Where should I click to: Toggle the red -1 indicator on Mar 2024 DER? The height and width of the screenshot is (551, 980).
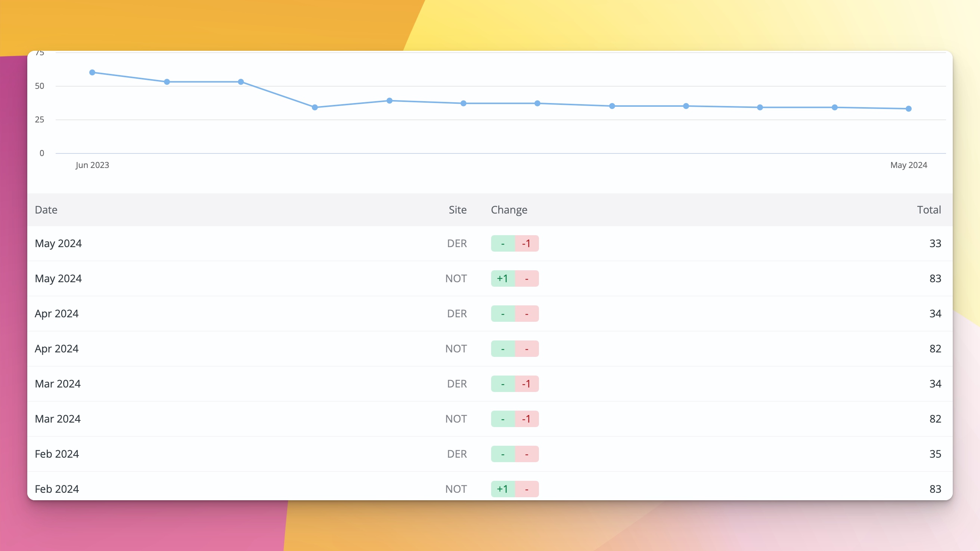click(x=527, y=384)
